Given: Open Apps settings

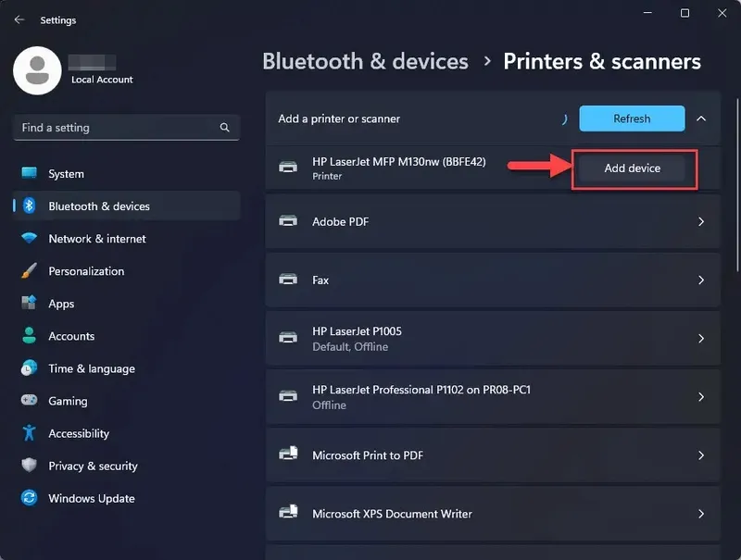Looking at the screenshot, I should coord(61,304).
